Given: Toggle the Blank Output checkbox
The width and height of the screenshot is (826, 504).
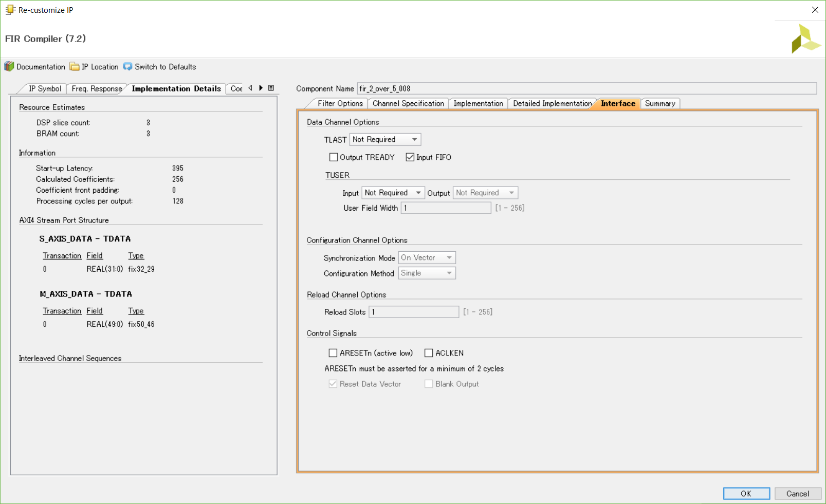Looking at the screenshot, I should pos(429,384).
